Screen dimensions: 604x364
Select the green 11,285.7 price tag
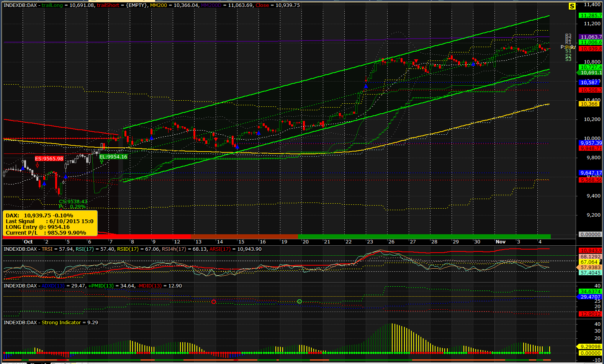[591, 16]
